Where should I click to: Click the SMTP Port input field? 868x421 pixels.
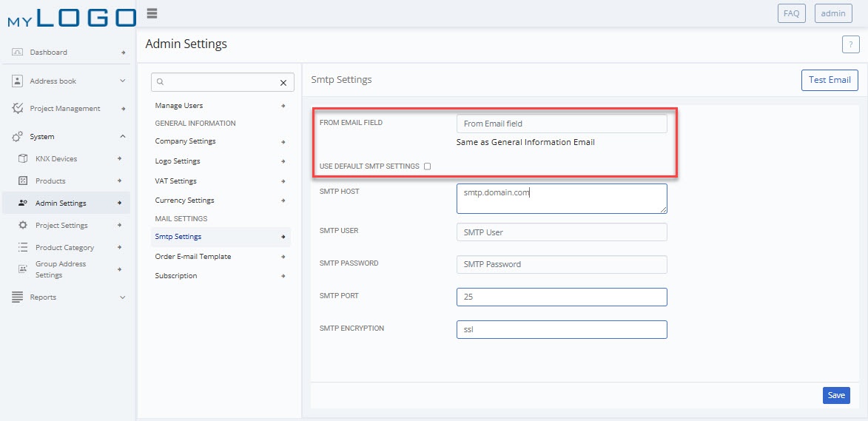click(x=562, y=297)
